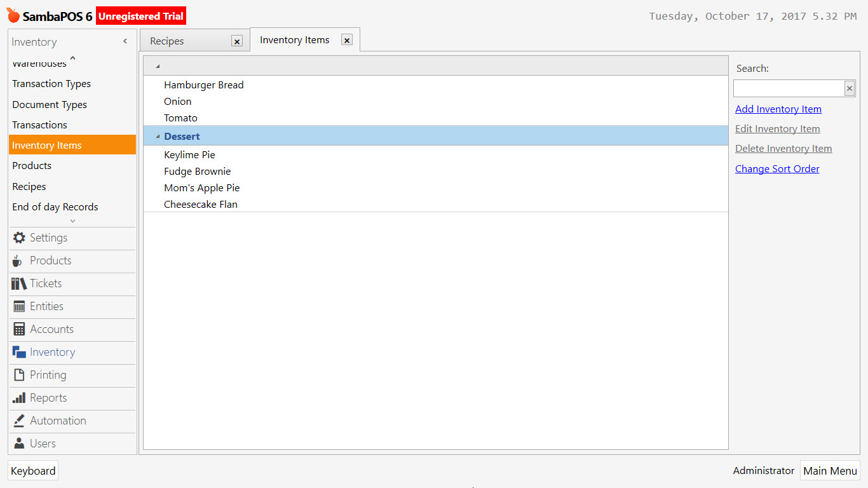Collapse the Dessert inventory group
Screen dimensions: 868x488
pos(157,136)
